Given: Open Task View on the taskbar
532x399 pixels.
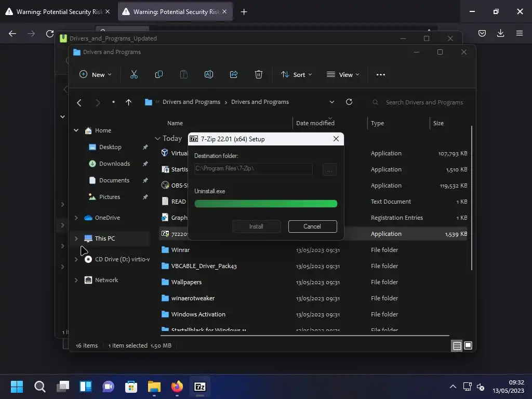Looking at the screenshot, I should pos(63,387).
